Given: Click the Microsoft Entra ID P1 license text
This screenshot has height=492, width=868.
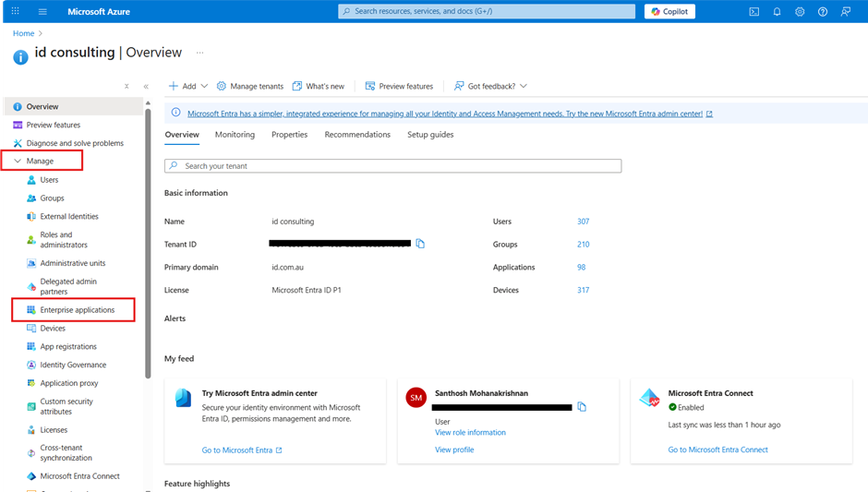Looking at the screenshot, I should click(x=307, y=290).
